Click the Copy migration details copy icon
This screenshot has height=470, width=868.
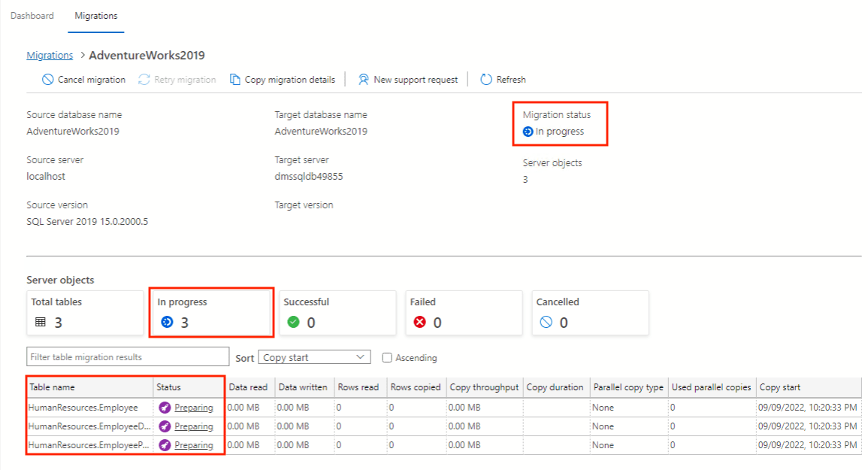tap(235, 79)
